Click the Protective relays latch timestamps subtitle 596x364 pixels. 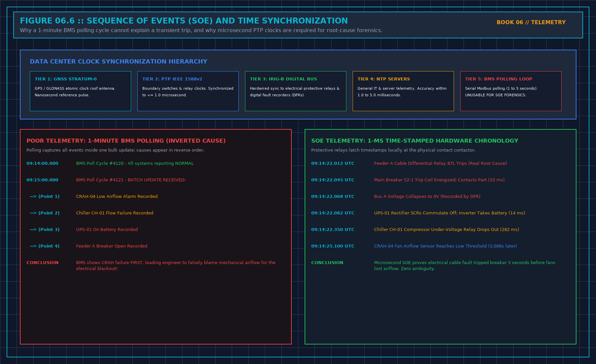[x=393, y=150]
